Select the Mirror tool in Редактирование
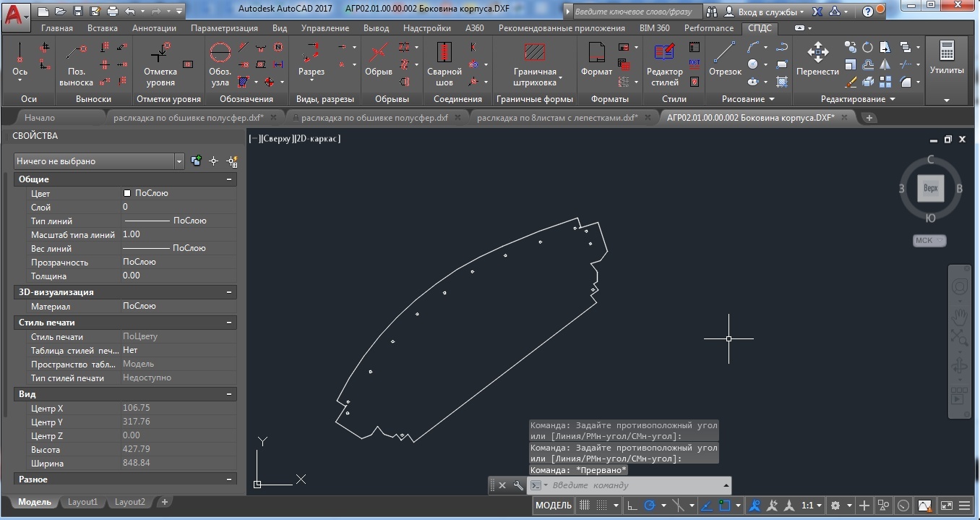The image size is (980, 520). tap(885, 64)
